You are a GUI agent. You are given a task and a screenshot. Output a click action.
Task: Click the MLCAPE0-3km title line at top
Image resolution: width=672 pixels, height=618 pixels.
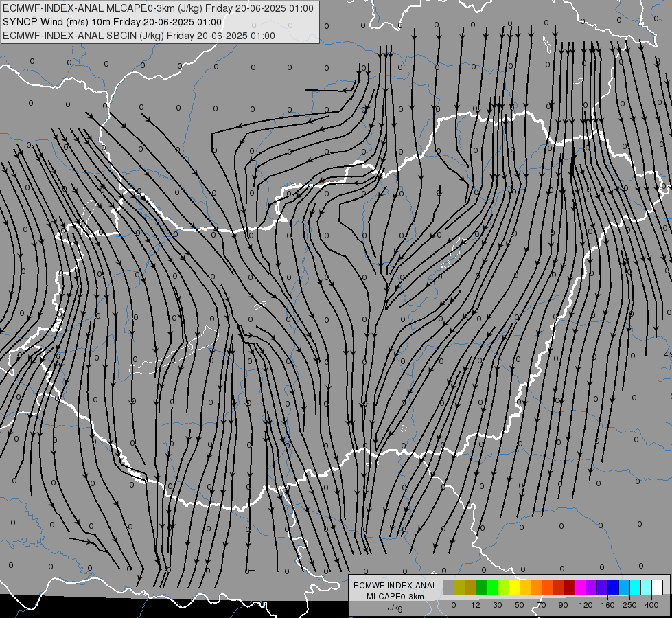click(x=158, y=8)
